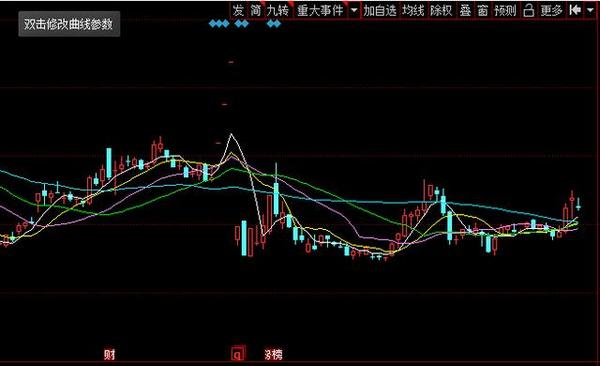Click the boxed q marker at bottom
Image resolution: width=600 pixels, height=366 pixels.
238,354
